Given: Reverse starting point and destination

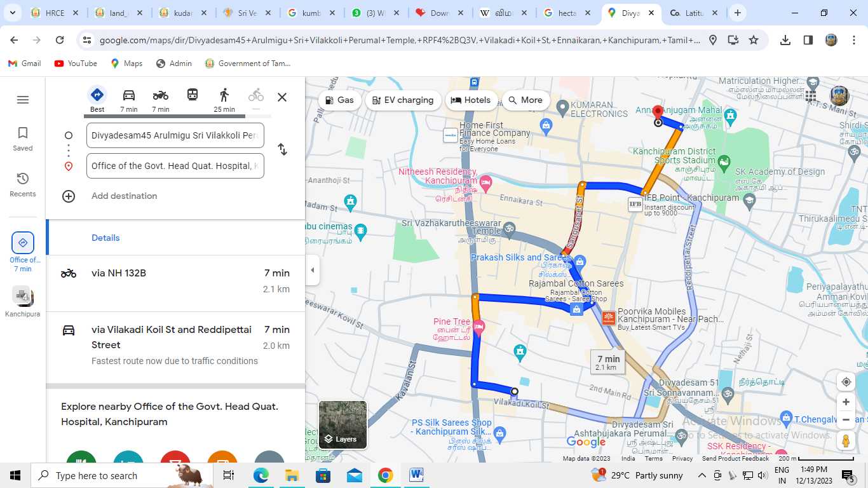Looking at the screenshot, I should point(282,150).
